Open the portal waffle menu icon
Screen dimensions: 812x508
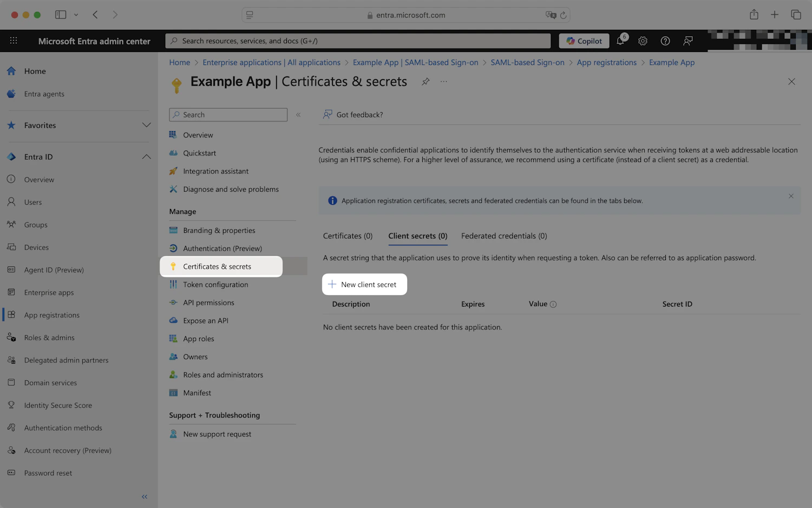tap(14, 41)
